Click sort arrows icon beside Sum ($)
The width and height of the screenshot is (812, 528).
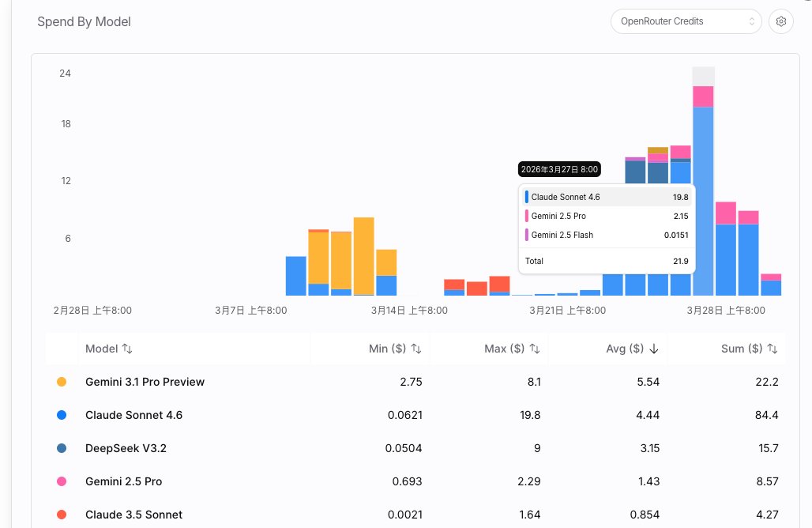click(773, 349)
